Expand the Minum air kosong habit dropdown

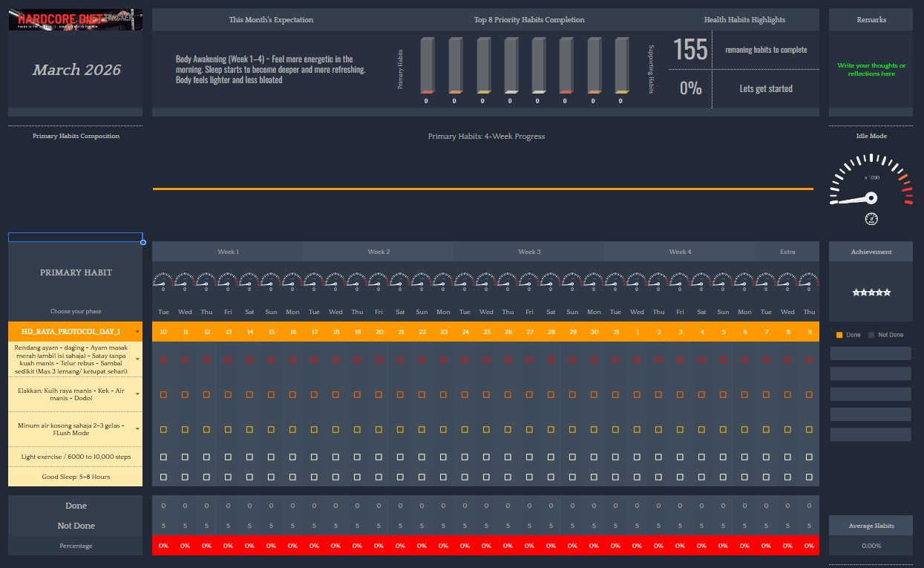point(137,430)
